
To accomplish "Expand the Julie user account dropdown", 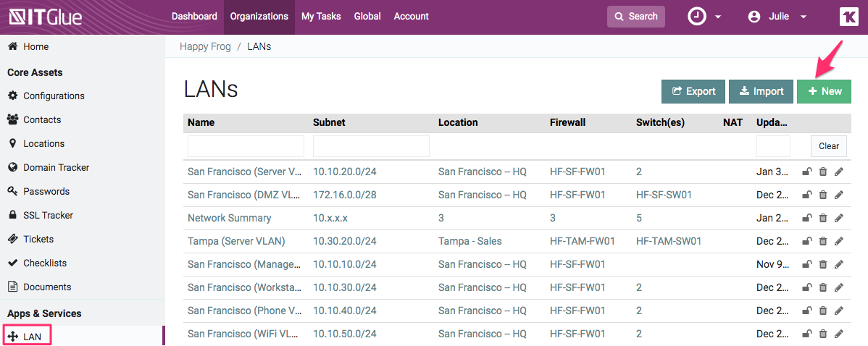I will pos(777,17).
